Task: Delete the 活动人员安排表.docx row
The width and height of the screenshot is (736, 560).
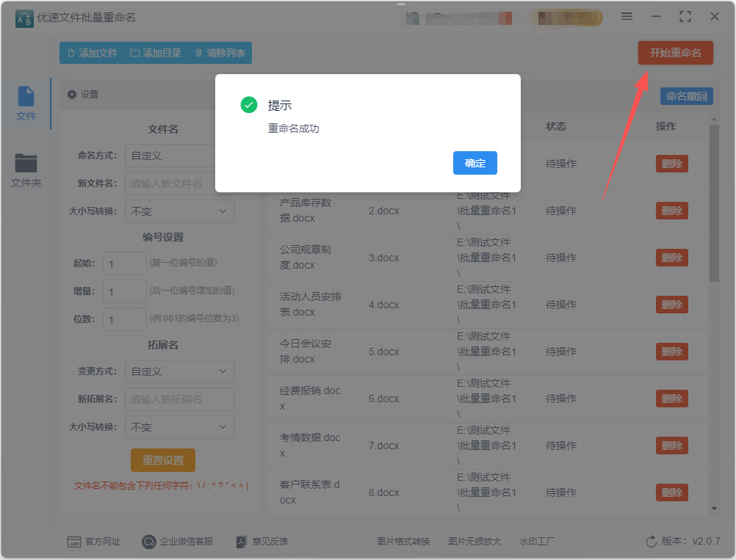Action: pos(671,305)
